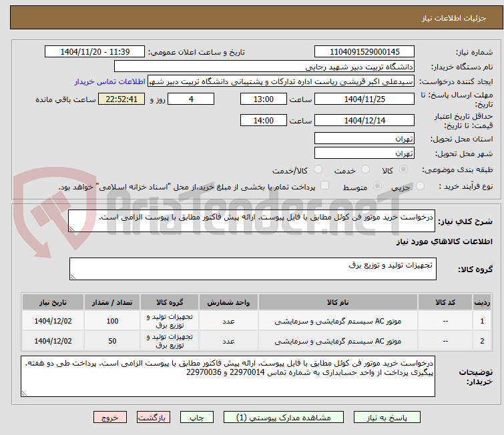Click the need number field 1104091529000145
504x435 pixels.
click(364, 52)
